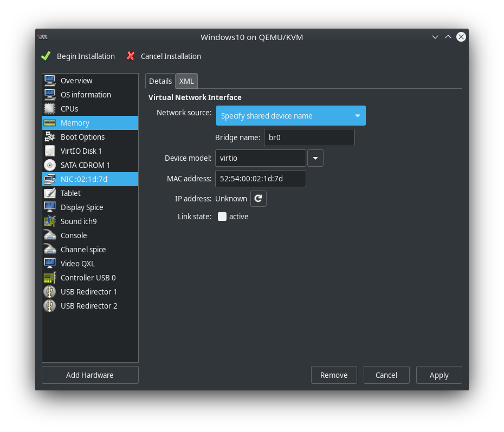Click the USB Redirector 1 icon
This screenshot has width=504, height=432.
(50, 292)
